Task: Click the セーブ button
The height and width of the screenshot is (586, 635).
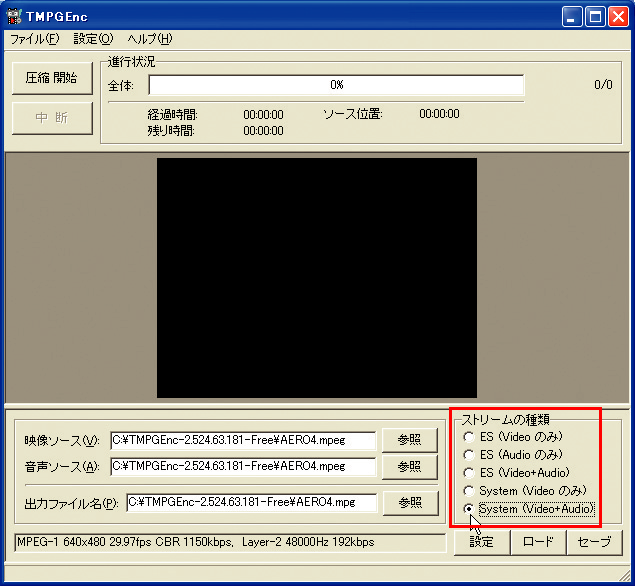Action: click(x=594, y=542)
